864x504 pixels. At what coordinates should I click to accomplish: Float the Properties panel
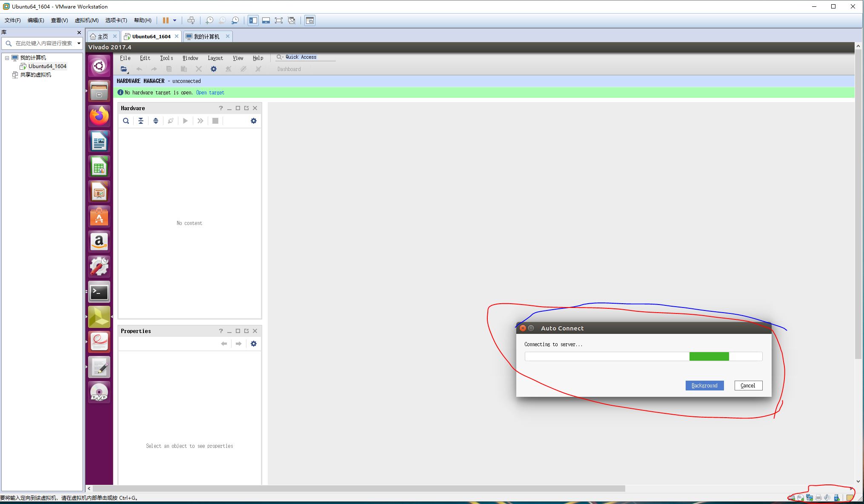pos(246,331)
